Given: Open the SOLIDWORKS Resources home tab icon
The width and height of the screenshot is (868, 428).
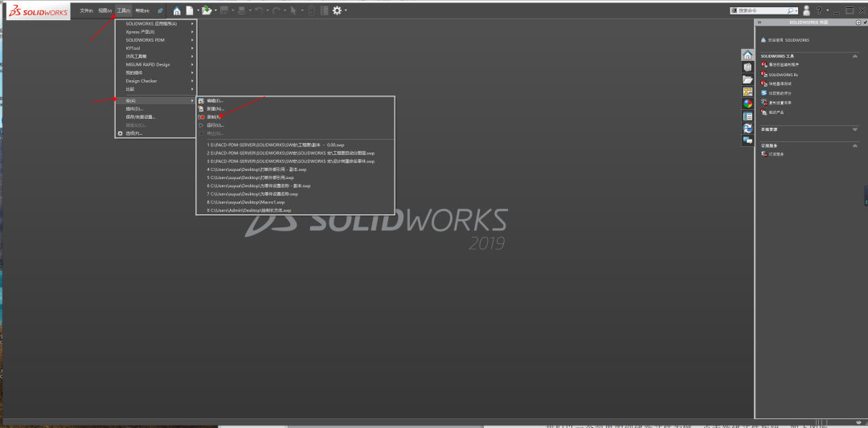Looking at the screenshot, I should pyautogui.click(x=747, y=55).
